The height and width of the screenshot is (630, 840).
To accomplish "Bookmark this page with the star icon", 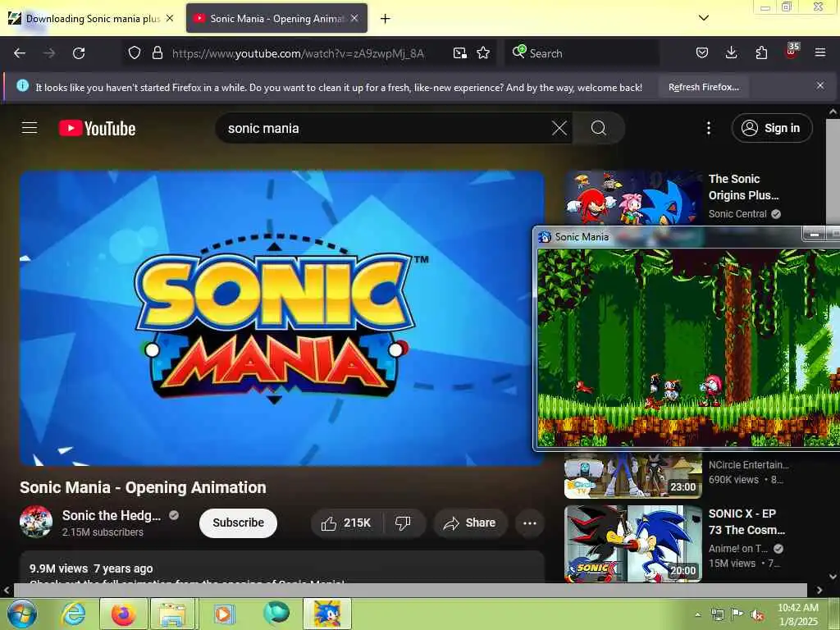I will tap(483, 53).
